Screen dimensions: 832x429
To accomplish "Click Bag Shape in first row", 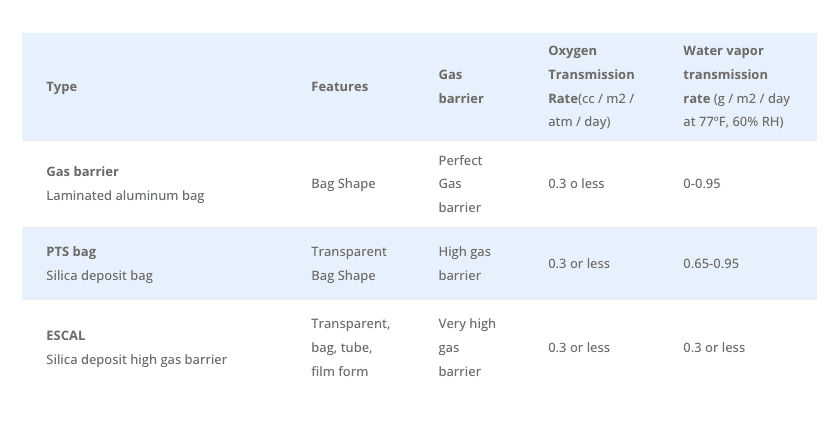I will (343, 184).
